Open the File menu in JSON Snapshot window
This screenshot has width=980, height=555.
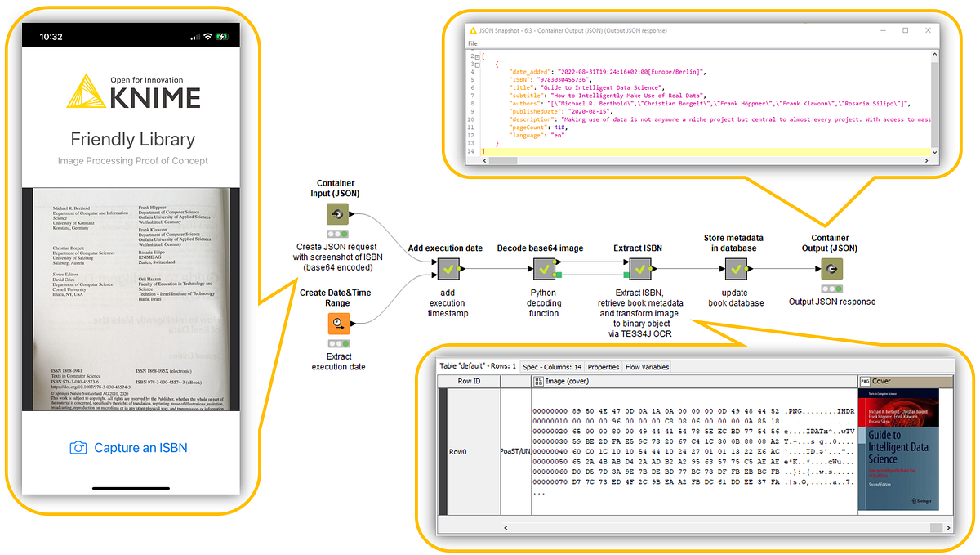tap(472, 43)
